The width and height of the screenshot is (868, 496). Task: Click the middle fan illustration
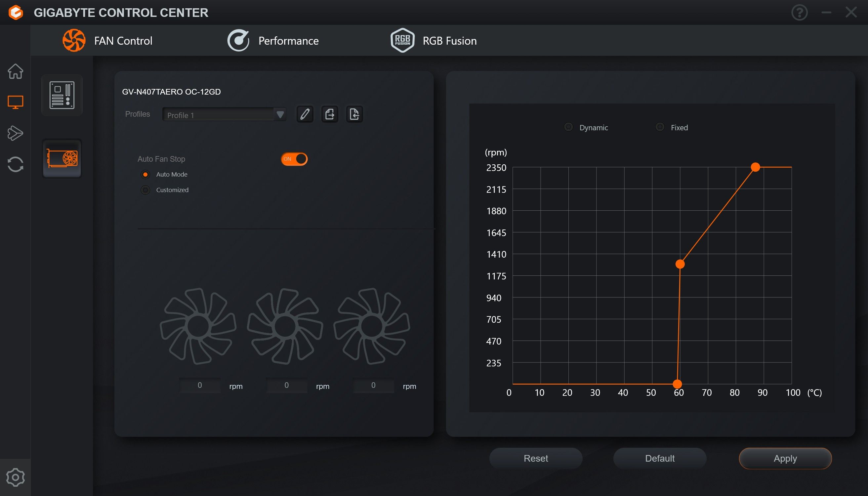click(x=285, y=326)
